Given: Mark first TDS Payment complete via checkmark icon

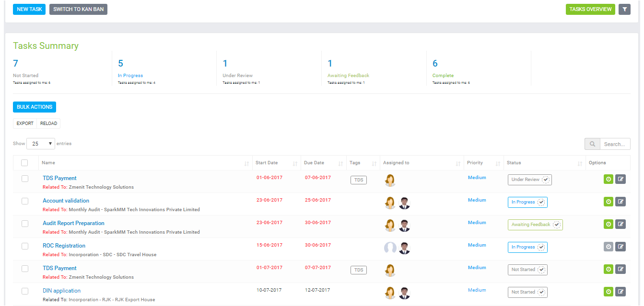Looking at the screenshot, I should click(x=546, y=180).
